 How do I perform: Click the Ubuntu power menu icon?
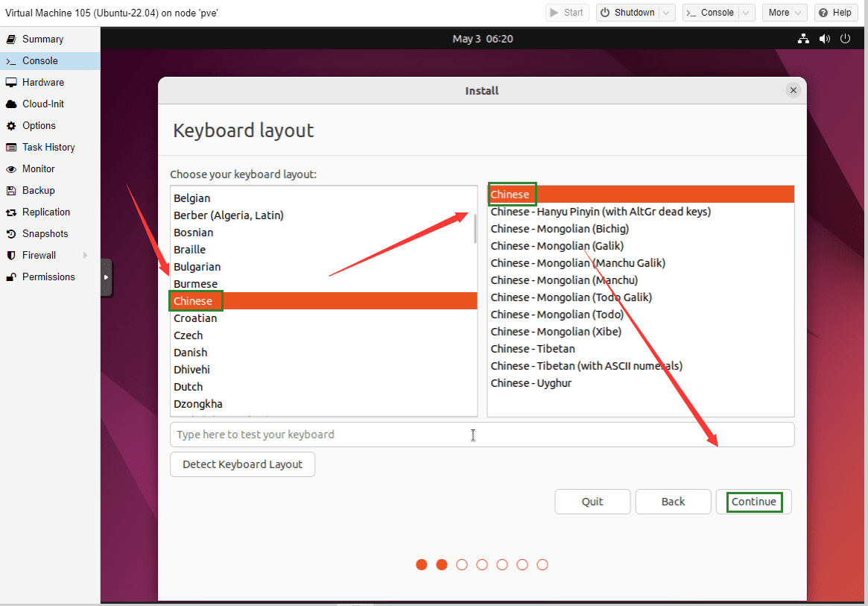(x=845, y=39)
